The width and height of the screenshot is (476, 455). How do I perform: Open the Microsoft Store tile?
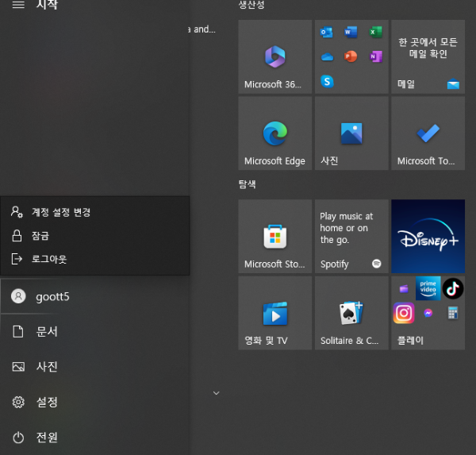tap(274, 236)
